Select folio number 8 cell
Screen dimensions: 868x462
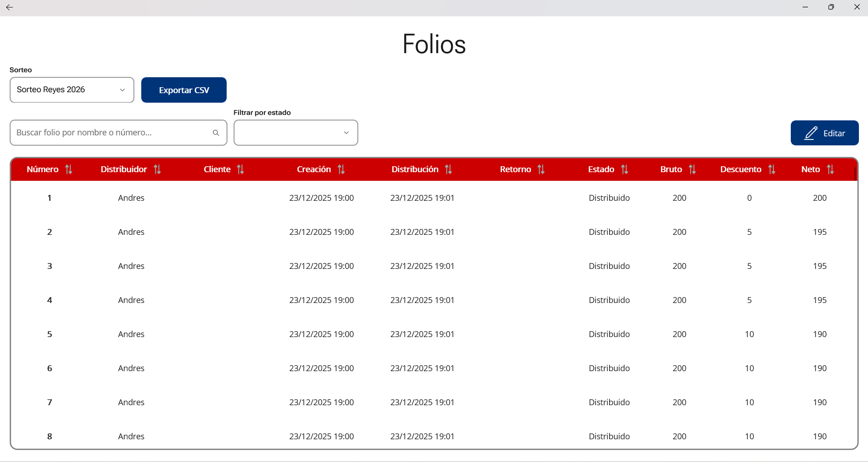click(50, 437)
